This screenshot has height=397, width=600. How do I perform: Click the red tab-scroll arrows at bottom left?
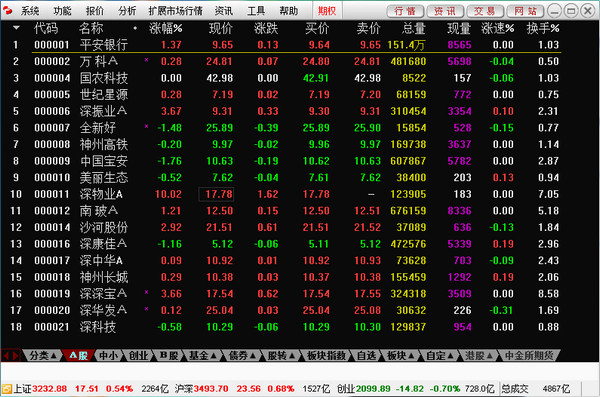(10, 356)
